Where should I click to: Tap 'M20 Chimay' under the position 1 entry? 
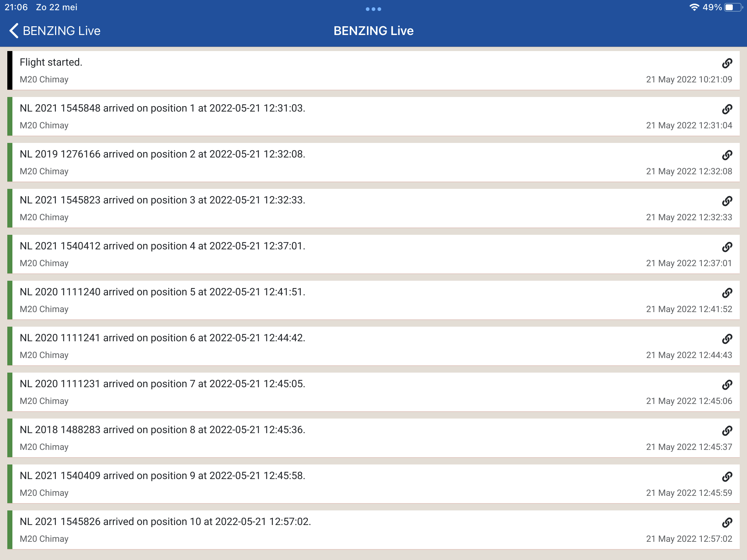tap(44, 125)
